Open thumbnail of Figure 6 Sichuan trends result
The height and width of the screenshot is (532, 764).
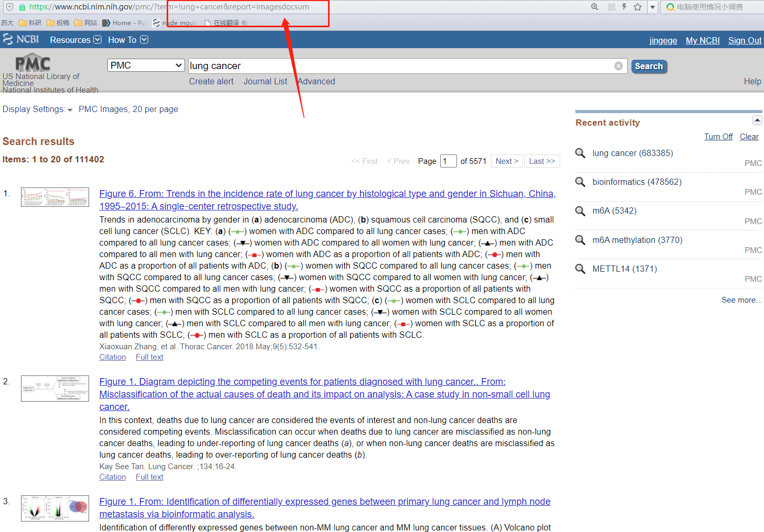point(55,197)
